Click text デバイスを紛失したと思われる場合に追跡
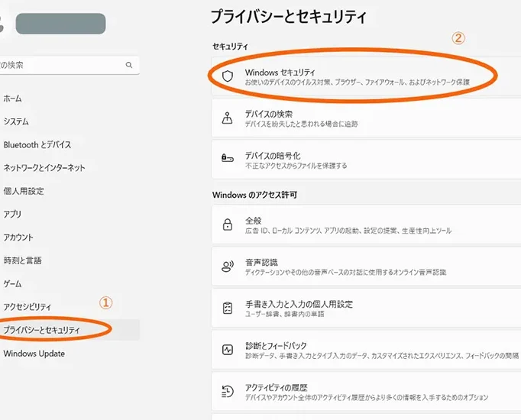This screenshot has width=521, height=420. click(301, 124)
